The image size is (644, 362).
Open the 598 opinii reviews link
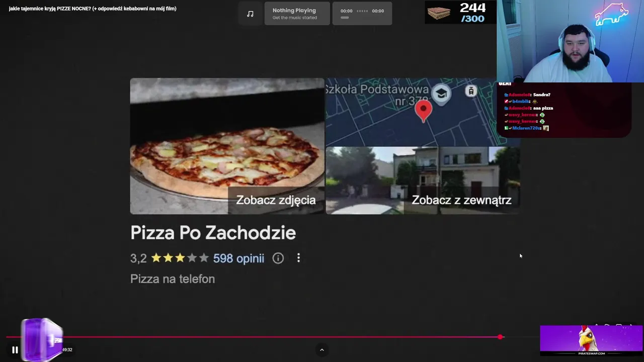click(x=238, y=258)
